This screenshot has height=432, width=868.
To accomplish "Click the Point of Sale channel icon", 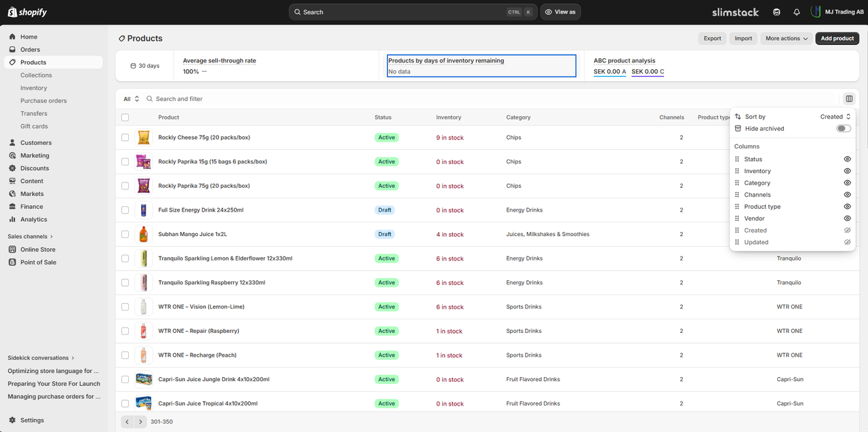I will pos(12,262).
